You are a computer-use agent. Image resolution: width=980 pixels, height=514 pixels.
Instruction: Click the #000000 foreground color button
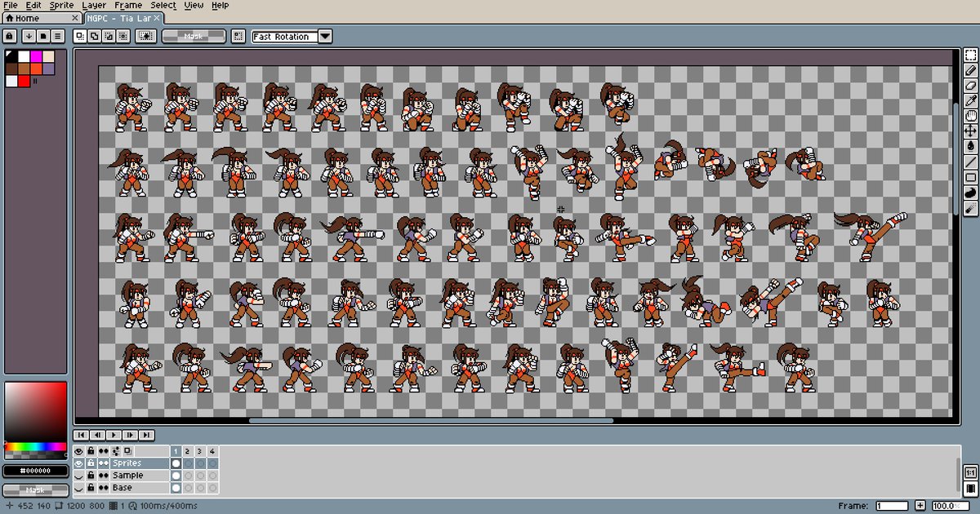coord(34,471)
